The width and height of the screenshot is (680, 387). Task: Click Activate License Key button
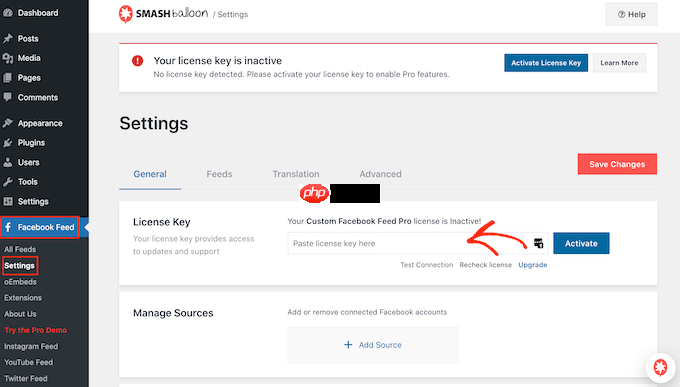pyautogui.click(x=546, y=63)
